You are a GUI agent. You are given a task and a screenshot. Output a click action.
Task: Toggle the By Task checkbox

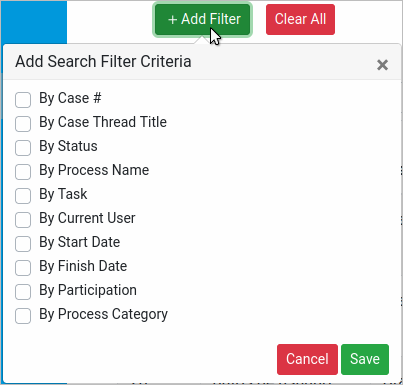point(23,196)
